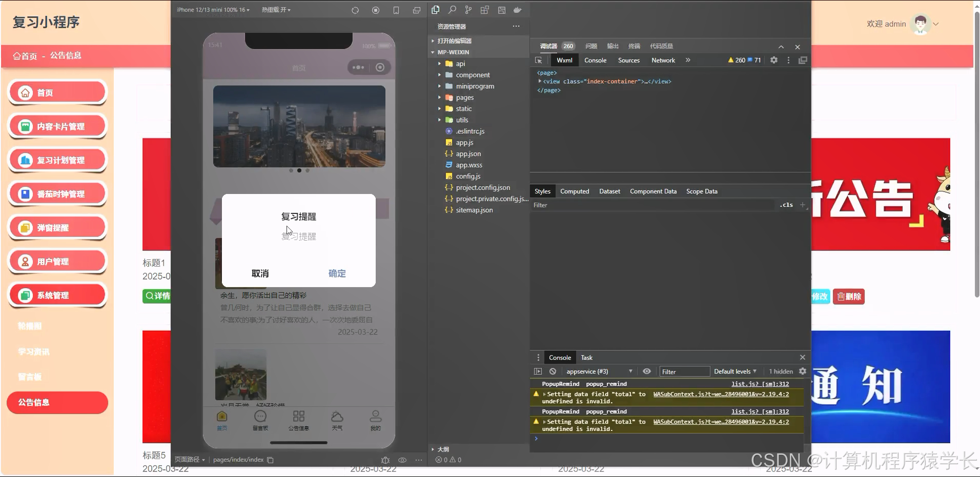This screenshot has height=477, width=980.
Task: Click the dock side icon in debugger
Action: tap(803, 60)
